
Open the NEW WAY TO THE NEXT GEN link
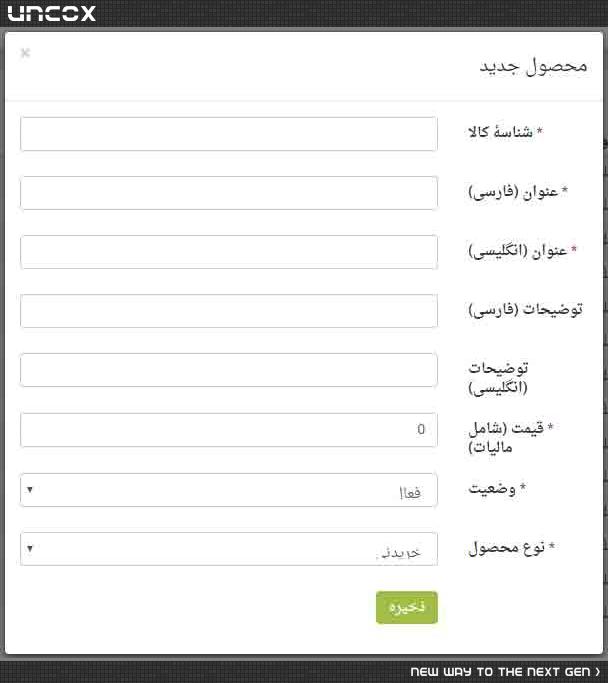500,672
